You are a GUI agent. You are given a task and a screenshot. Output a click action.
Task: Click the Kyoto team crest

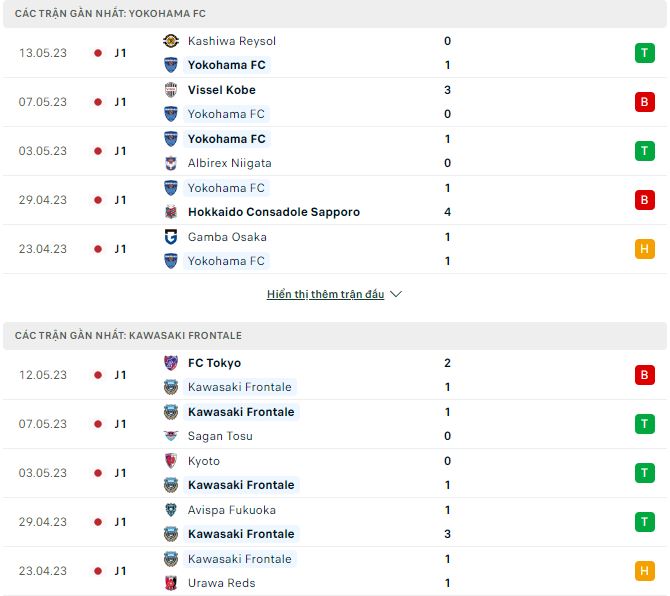tap(170, 461)
